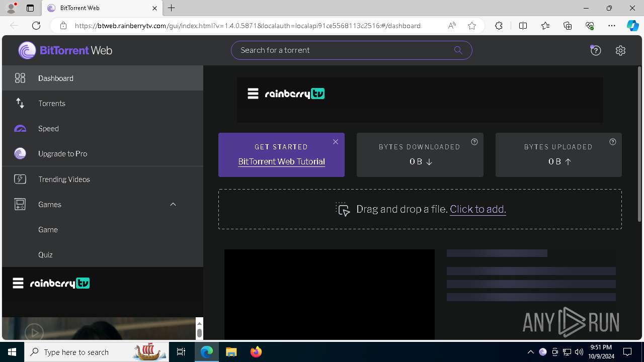The height and width of the screenshot is (362, 644).
Task: Open the volume control tray icon
Action: point(579,352)
